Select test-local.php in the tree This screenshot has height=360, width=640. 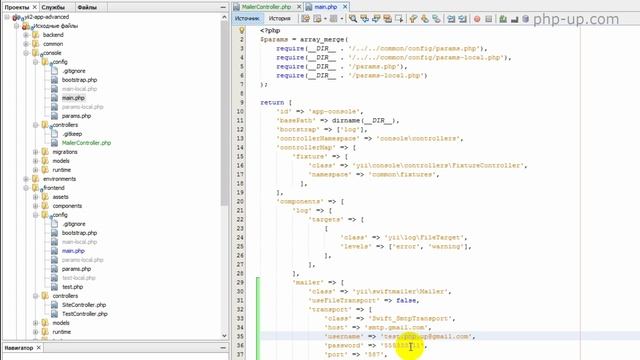pos(79,278)
